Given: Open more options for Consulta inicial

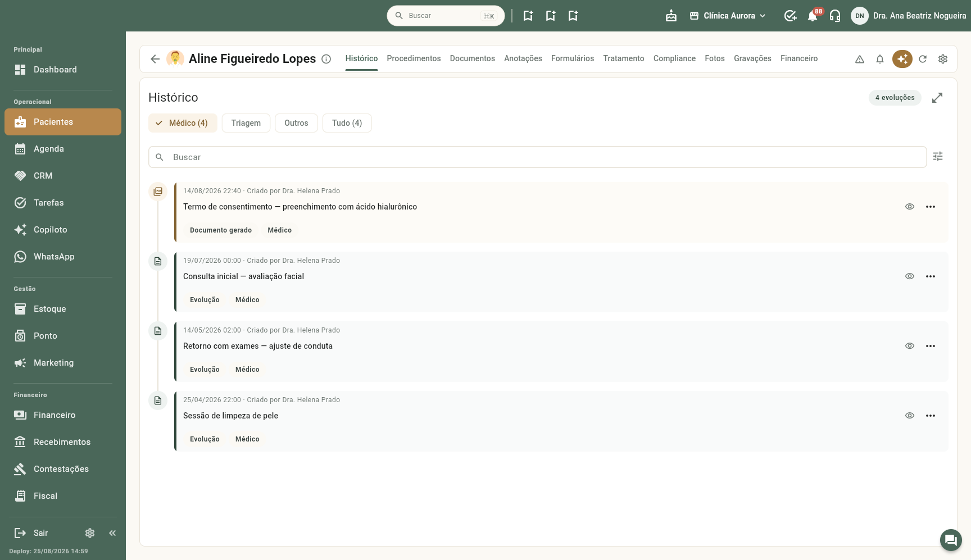Looking at the screenshot, I should tap(931, 276).
